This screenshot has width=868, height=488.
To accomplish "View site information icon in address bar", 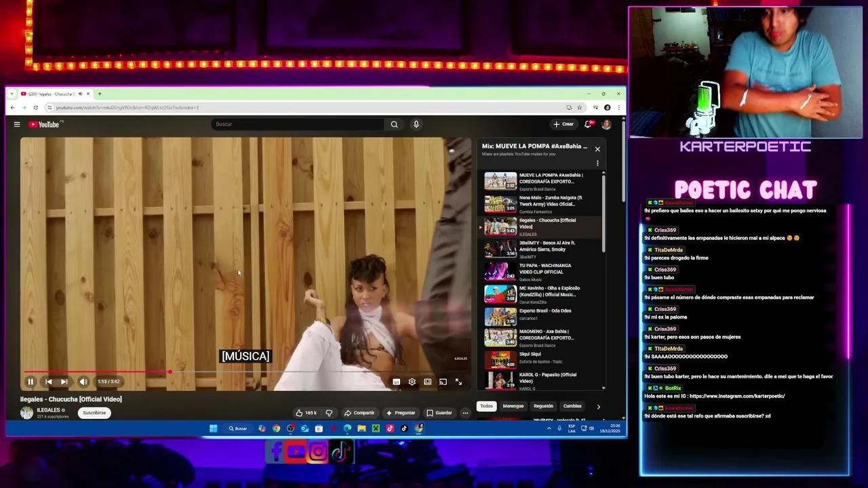I will coord(50,108).
